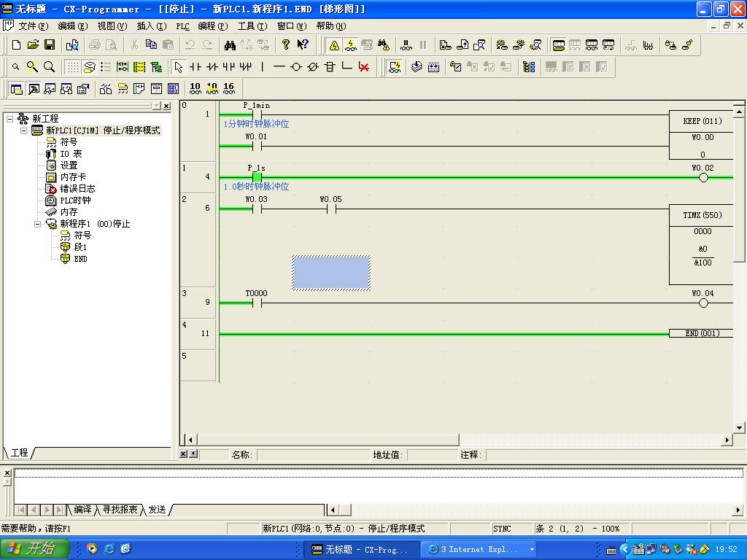Open Find using the binoculars icon
This screenshot has height=560, width=747.
(x=230, y=44)
